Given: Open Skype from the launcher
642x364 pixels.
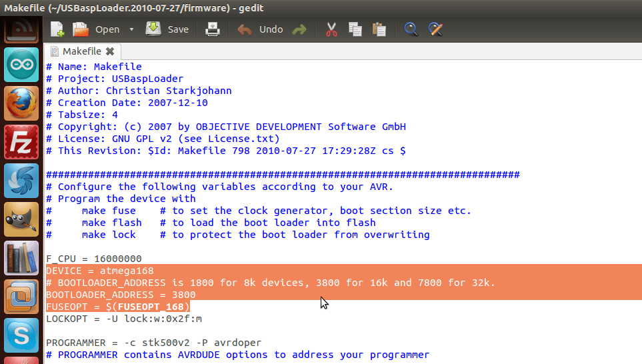Looking at the screenshot, I should (21, 335).
